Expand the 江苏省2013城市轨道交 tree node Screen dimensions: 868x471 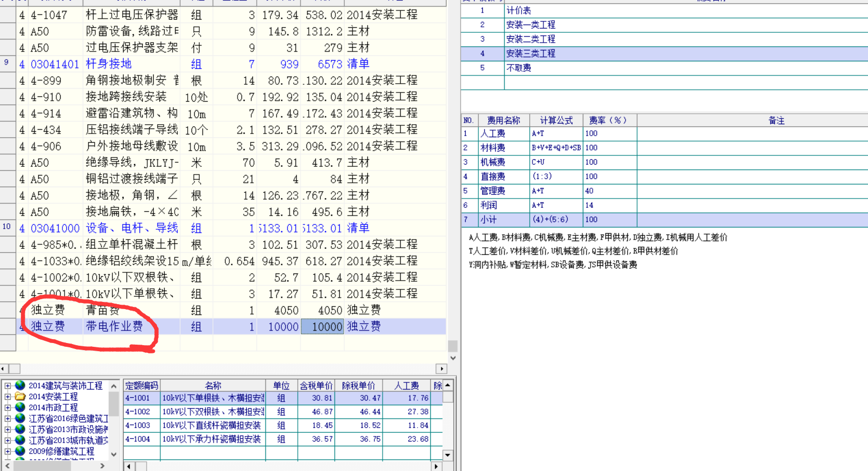click(8, 440)
